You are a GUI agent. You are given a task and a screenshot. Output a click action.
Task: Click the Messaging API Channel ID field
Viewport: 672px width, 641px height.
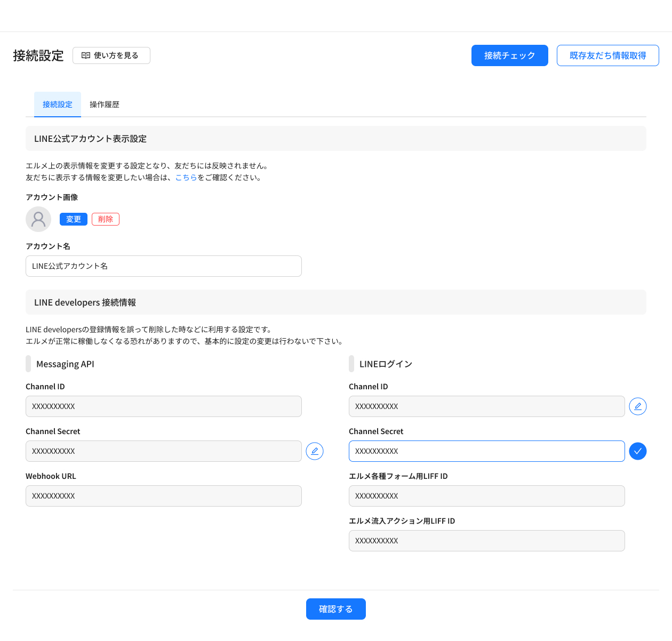click(164, 406)
